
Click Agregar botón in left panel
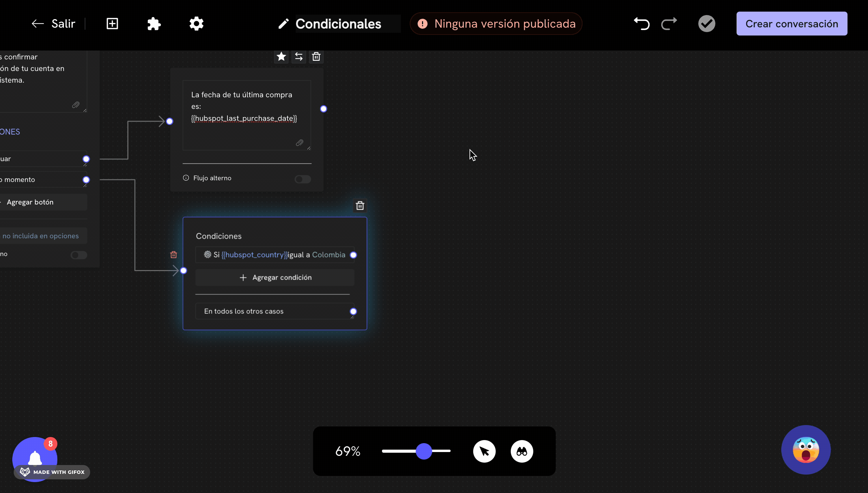pos(30,202)
